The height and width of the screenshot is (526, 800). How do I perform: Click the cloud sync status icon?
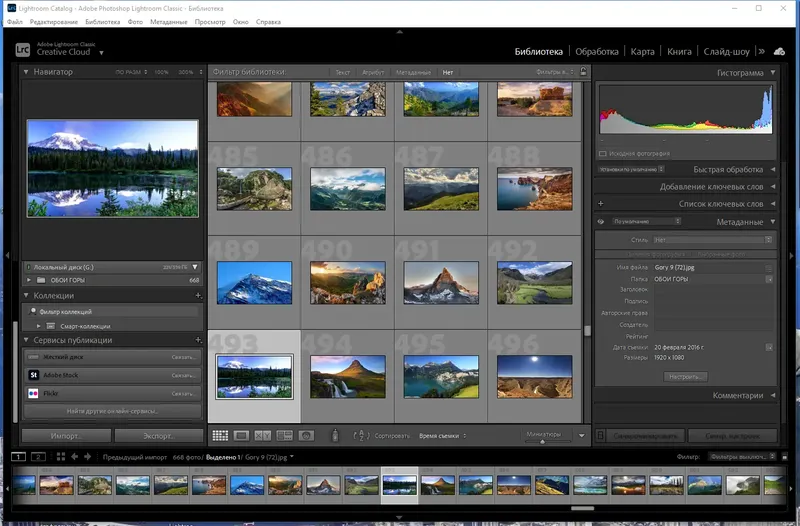778,51
